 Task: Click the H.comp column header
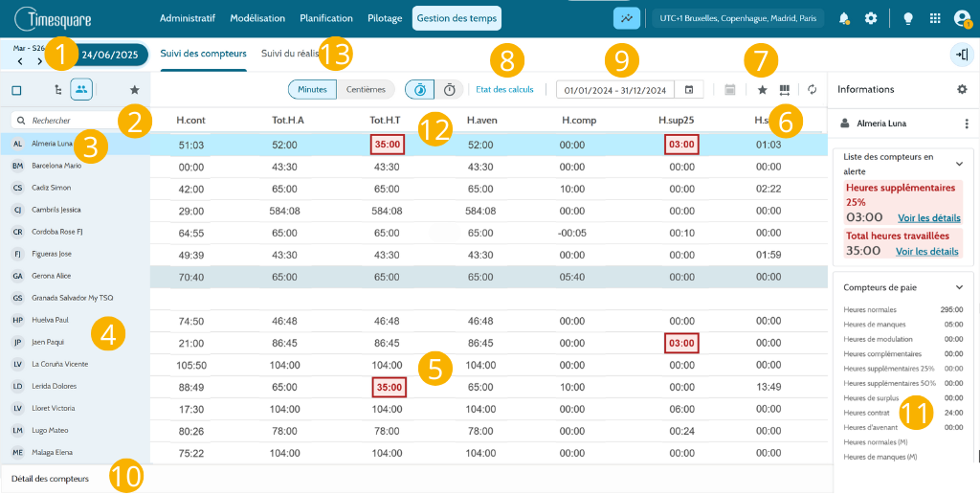(x=579, y=121)
